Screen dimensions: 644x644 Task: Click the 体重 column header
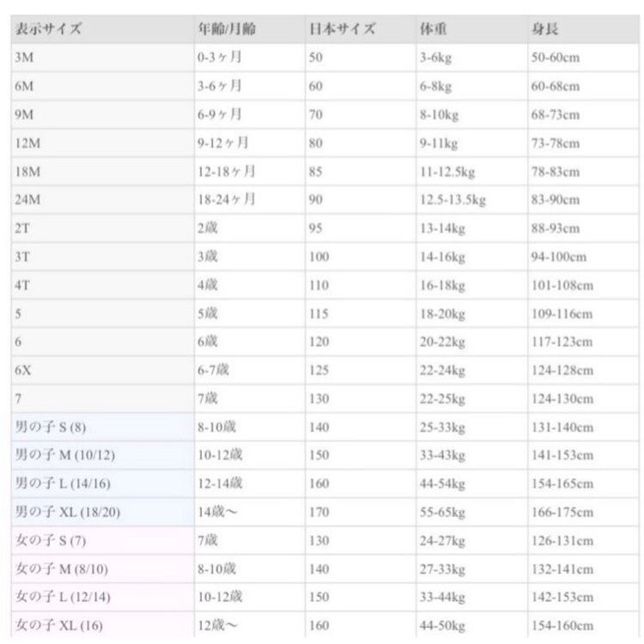[x=433, y=29]
